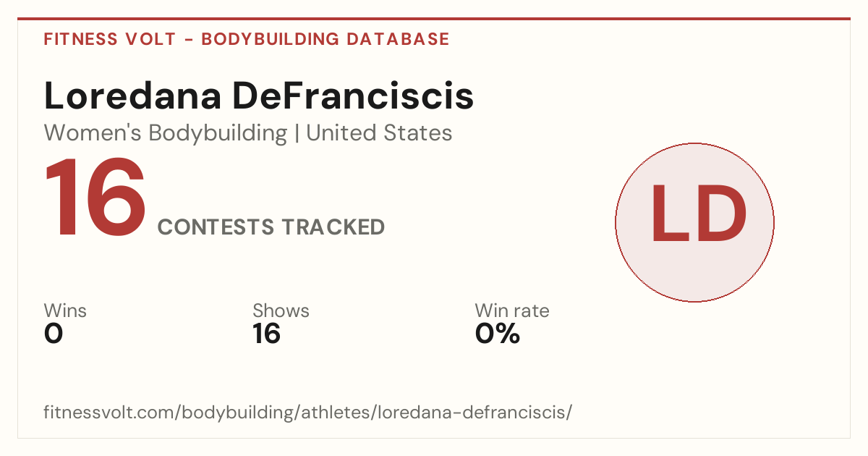Click the Fitness Volt Bodybuilding Database header
The image size is (868, 456).
point(247,39)
